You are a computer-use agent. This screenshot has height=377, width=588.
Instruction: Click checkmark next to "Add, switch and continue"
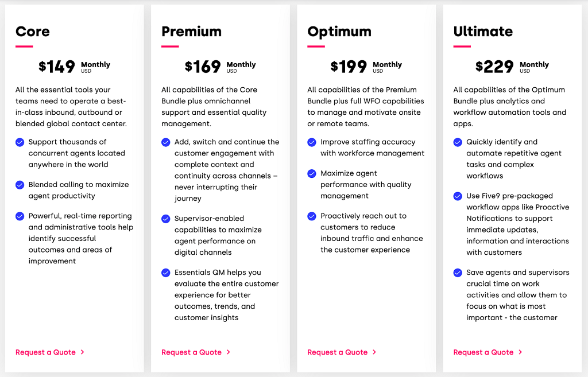pos(166,142)
